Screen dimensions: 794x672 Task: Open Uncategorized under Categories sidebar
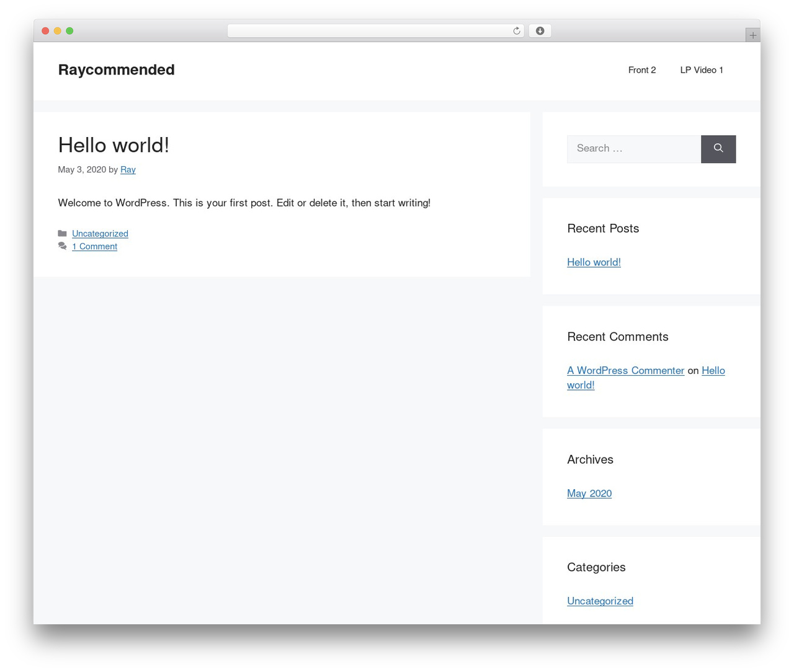pyautogui.click(x=600, y=601)
